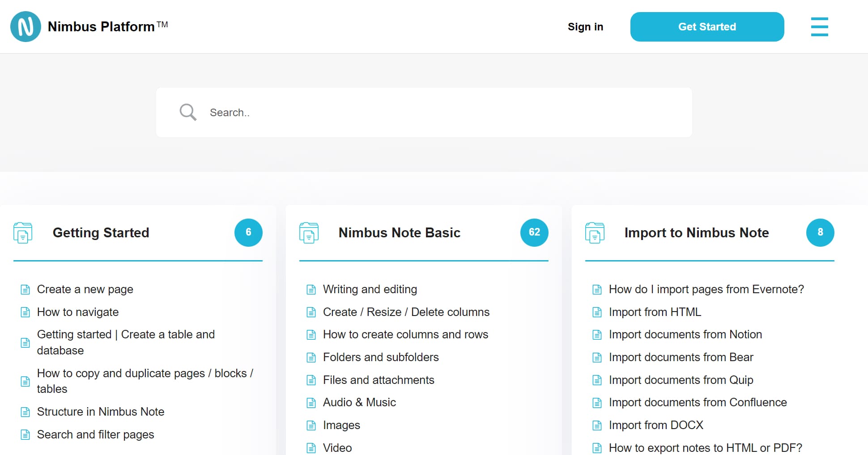Open the Import to Nimbus Note category heading
Viewport: 868px width, 455px height.
(697, 232)
